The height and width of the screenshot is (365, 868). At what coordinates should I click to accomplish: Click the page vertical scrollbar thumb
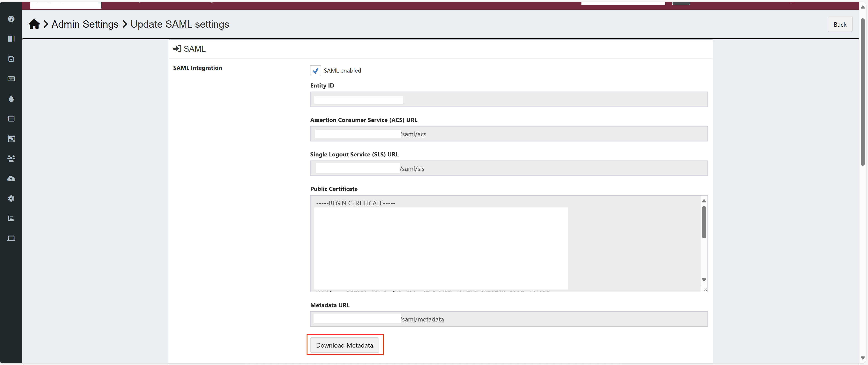[863, 92]
